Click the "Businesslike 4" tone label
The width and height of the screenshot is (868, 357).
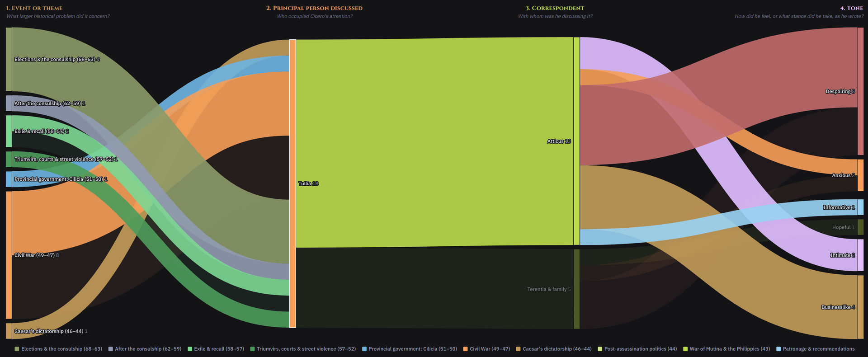pos(838,307)
